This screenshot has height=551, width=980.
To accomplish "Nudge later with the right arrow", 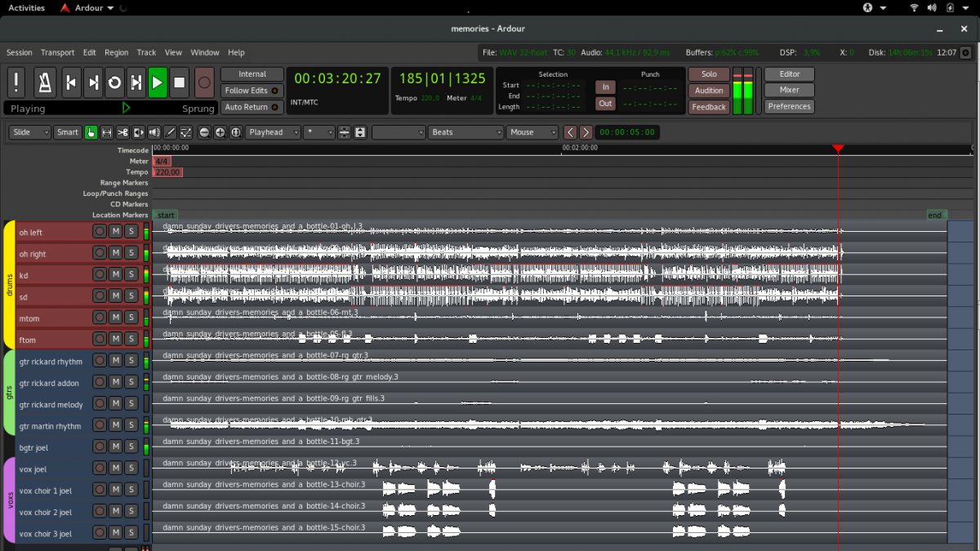I will coord(586,132).
